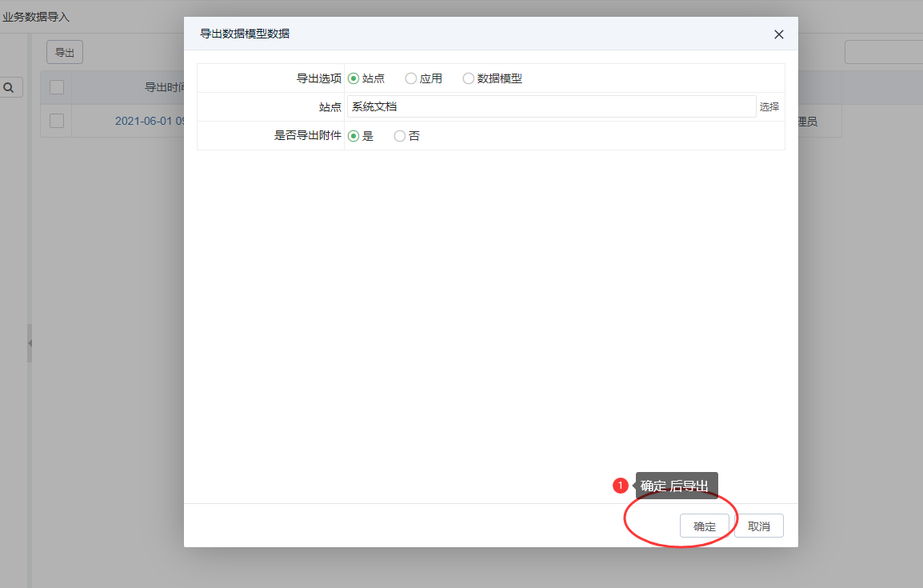Click the 导出 button in background toolbar

pos(65,52)
